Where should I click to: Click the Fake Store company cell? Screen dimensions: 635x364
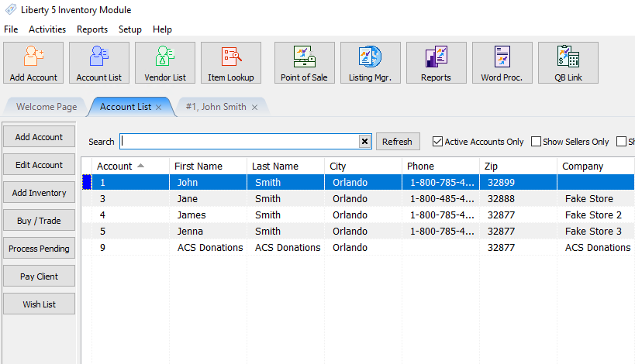click(595, 198)
